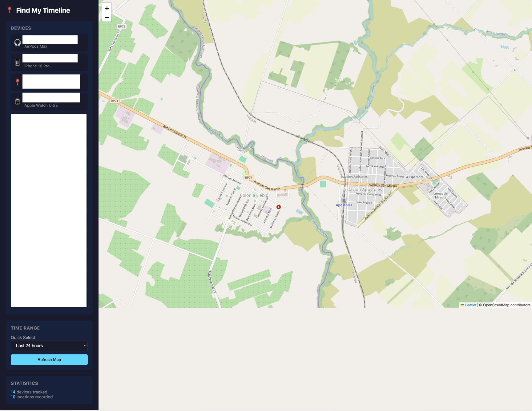Select the Apple Watch Ultra watch icon
The image size is (532, 411).
tap(18, 102)
